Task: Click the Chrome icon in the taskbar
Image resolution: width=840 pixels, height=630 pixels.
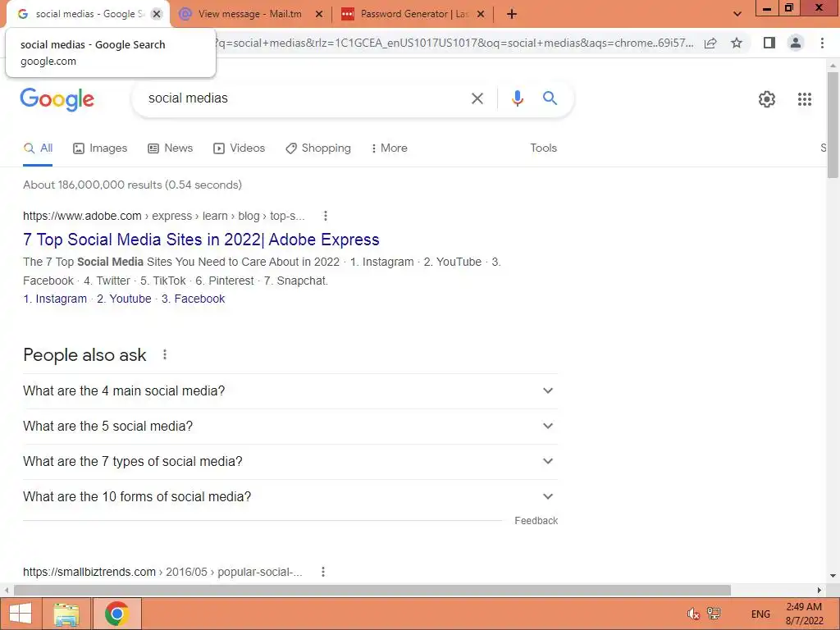Action: click(116, 614)
